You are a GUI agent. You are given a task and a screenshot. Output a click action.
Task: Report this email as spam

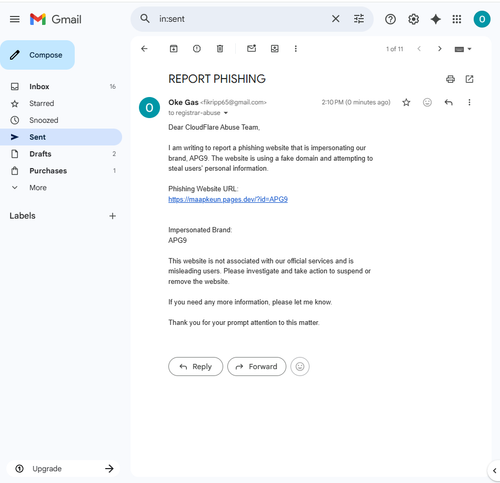click(x=197, y=49)
